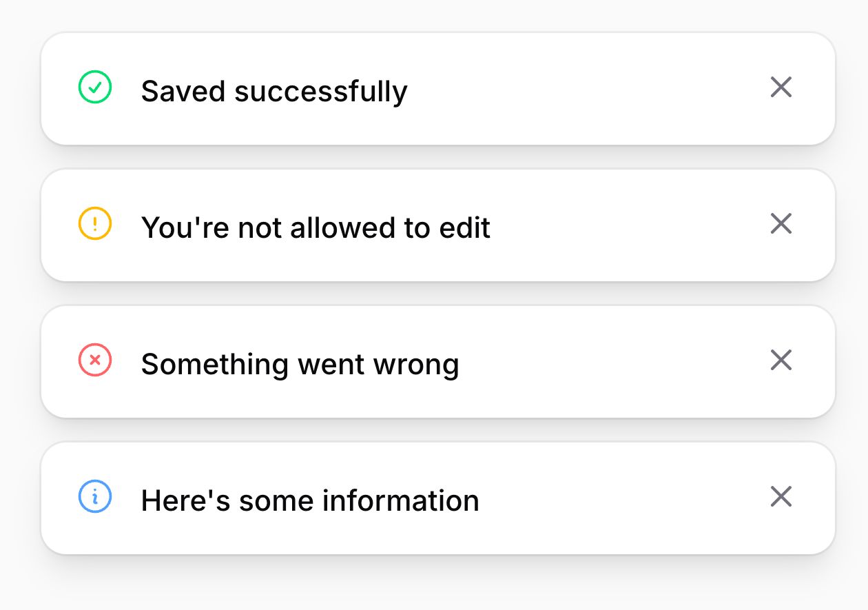The image size is (868, 610).
Task: Click the 'You're not allowed to edit' text
Action: [x=316, y=227]
